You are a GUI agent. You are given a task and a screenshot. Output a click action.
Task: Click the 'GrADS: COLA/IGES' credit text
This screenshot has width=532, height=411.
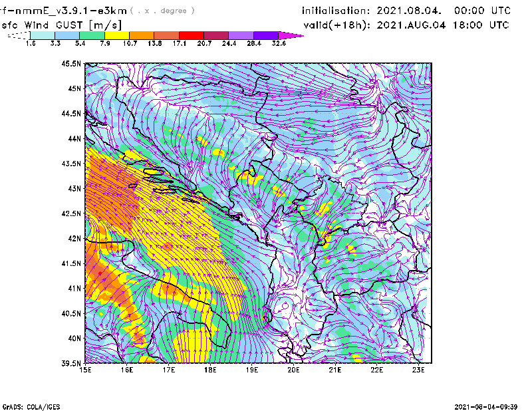[x=31, y=407]
